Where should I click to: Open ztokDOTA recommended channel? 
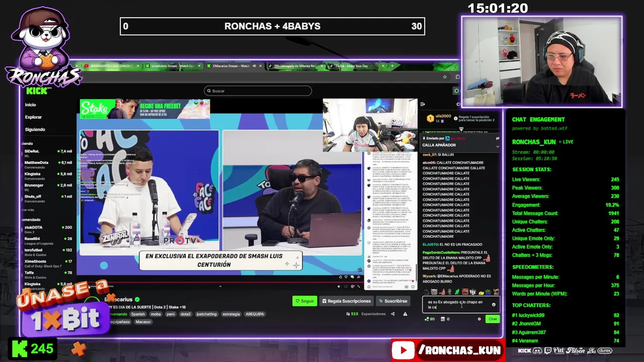tap(48, 229)
